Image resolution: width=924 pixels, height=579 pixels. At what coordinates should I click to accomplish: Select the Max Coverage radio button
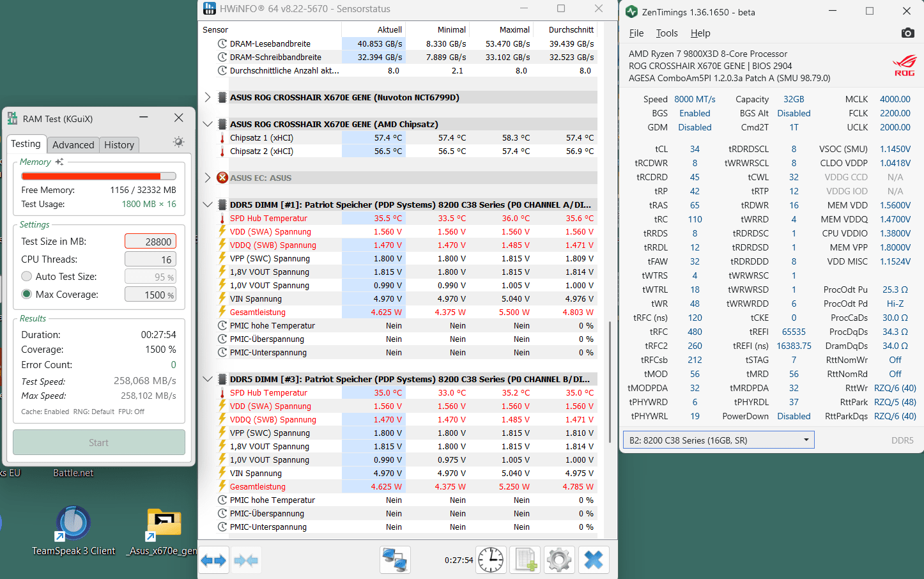pyautogui.click(x=27, y=294)
